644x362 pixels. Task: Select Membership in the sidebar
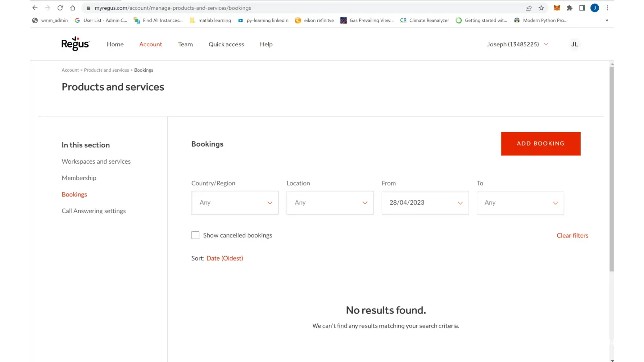point(79,178)
